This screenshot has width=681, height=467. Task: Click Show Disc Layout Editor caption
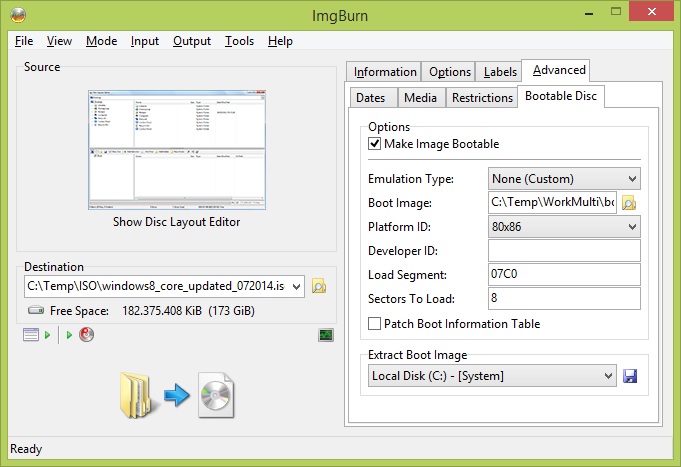[176, 222]
